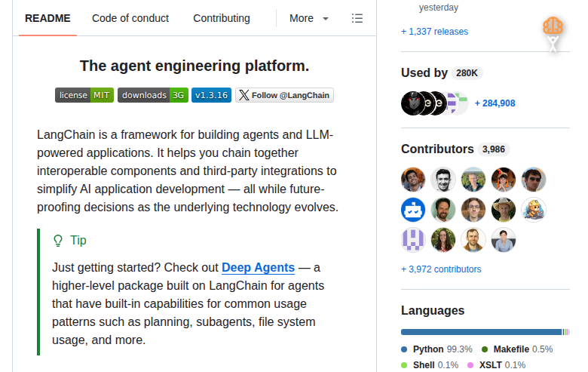Click the 'yesterday' release timestamp
Viewport: 588px width, 372px height.
[439, 8]
